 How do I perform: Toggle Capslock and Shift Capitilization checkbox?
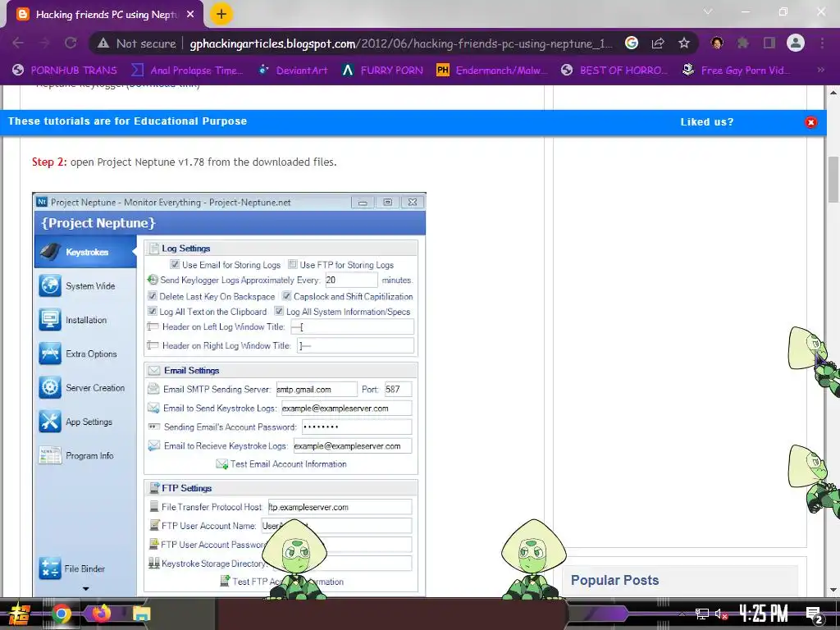[x=286, y=295]
